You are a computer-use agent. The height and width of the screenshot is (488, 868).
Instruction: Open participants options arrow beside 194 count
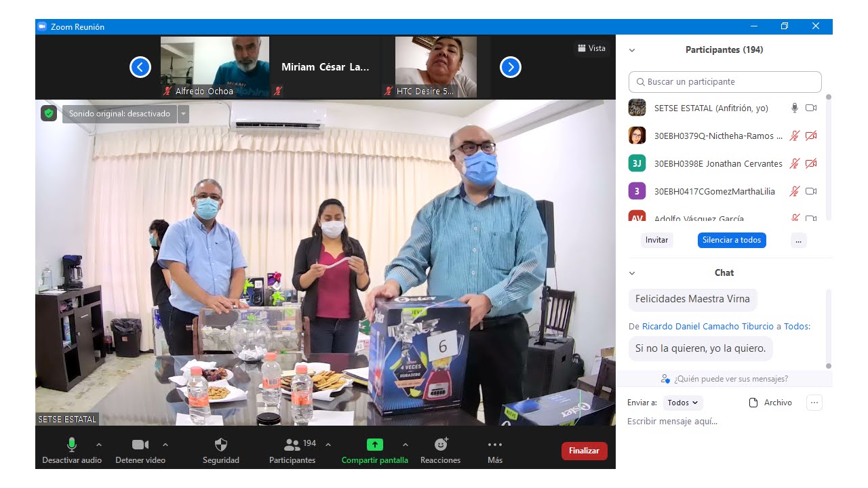[x=328, y=445]
